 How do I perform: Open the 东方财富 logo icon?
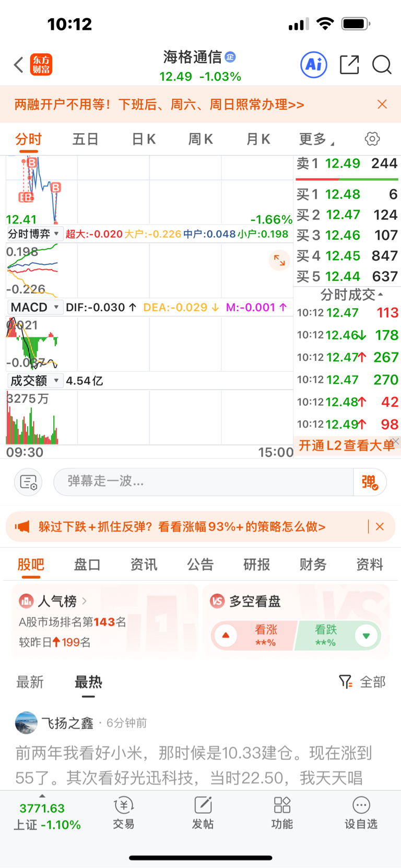click(41, 65)
